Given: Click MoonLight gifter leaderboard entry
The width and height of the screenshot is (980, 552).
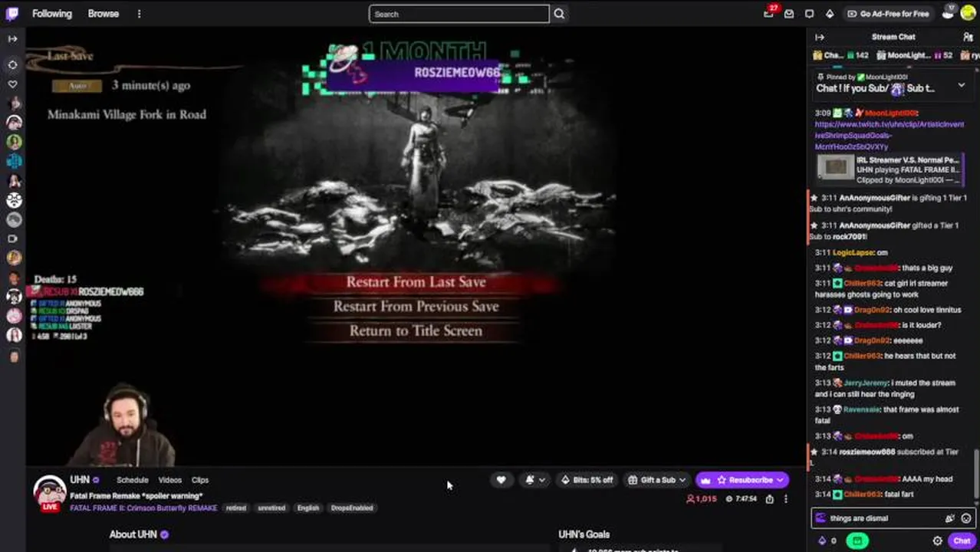Looking at the screenshot, I should 915,55.
